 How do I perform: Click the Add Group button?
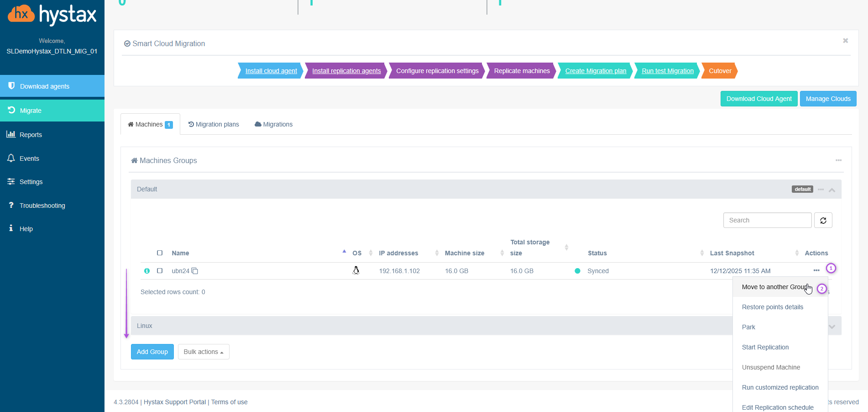(x=152, y=352)
